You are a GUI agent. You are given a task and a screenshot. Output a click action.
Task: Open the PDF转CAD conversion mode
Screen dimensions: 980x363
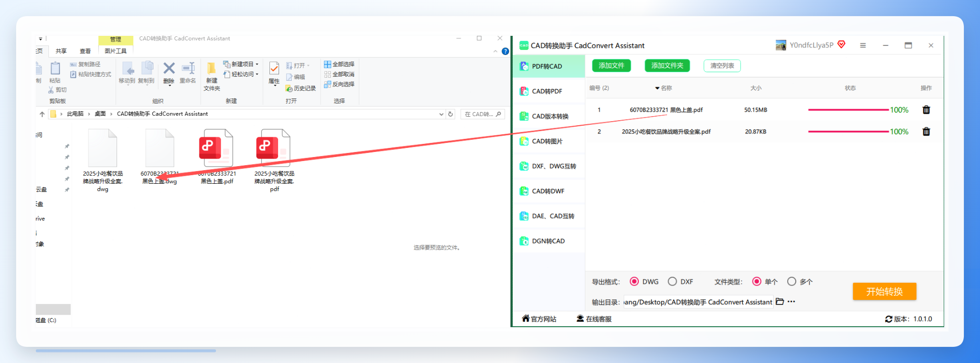549,66
